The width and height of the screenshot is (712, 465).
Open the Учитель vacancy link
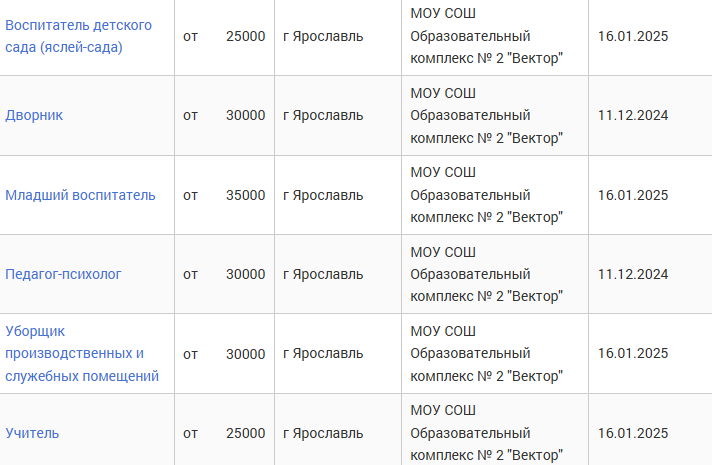(x=32, y=433)
